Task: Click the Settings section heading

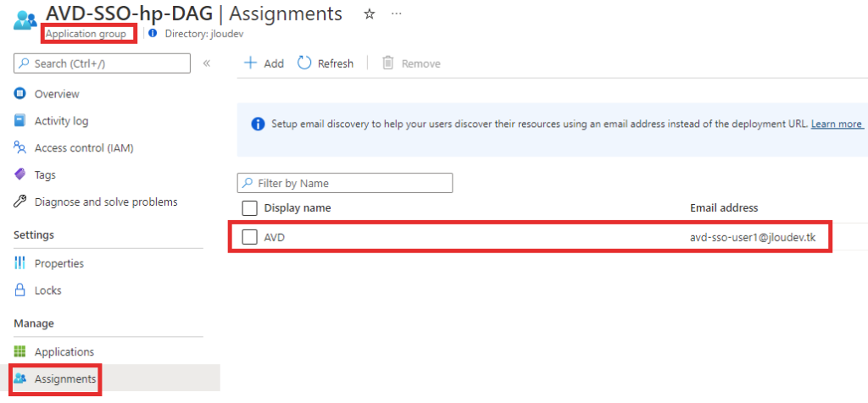Action: click(x=34, y=235)
